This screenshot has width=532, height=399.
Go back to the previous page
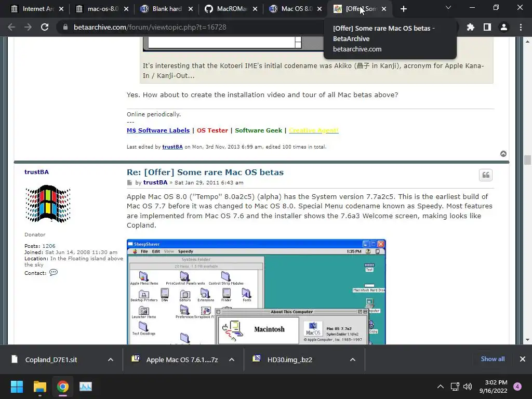tap(11, 27)
